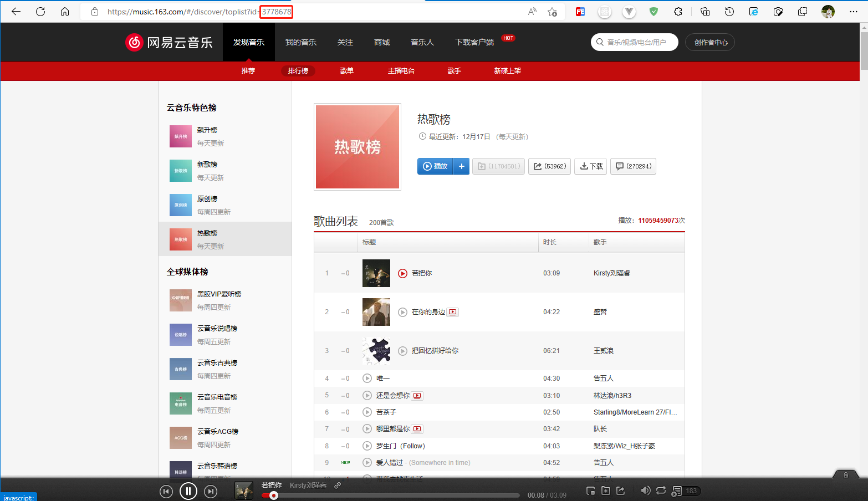Play song 罗生门 (Follow) via play icon
Viewport: 868px width, 501px height.
[367, 446]
